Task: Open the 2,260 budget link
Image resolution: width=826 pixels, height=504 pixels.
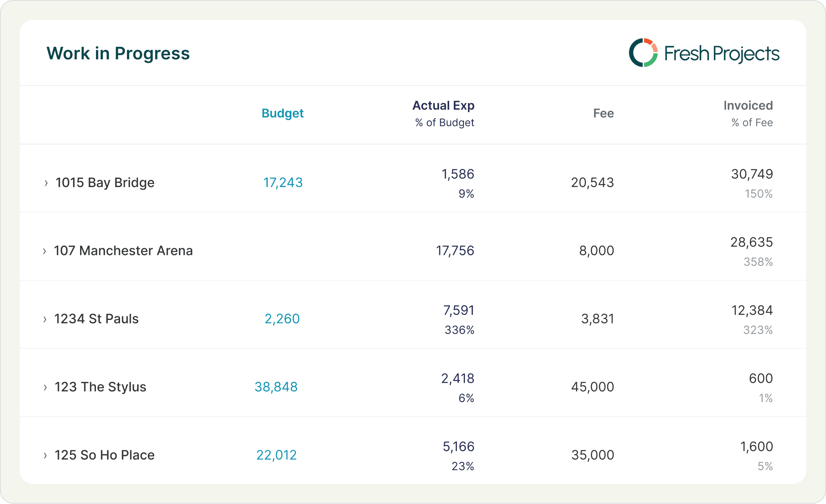Action: 282,319
